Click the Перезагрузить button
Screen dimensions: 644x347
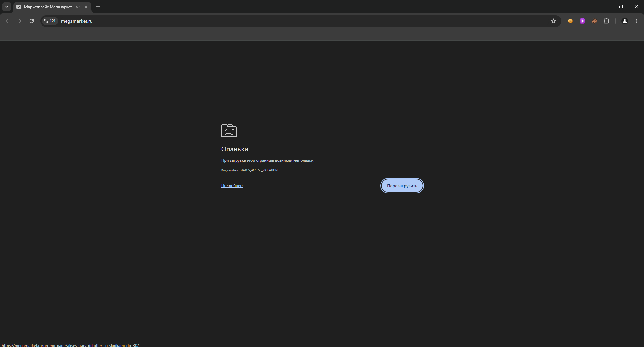point(402,186)
